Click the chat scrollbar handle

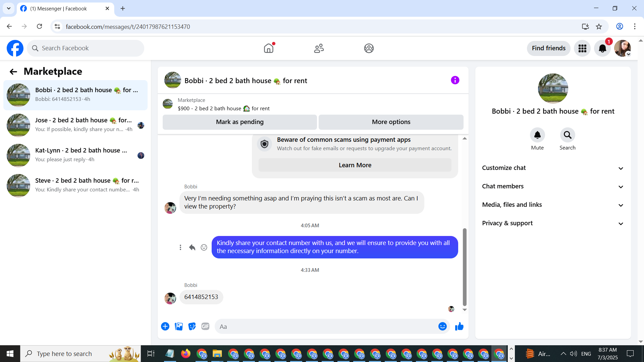coord(465,266)
